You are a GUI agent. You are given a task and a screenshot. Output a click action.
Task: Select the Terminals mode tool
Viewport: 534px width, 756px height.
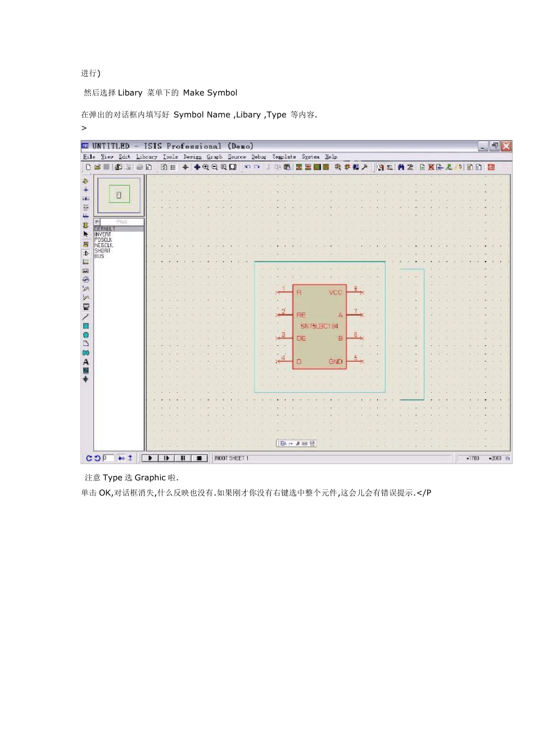click(x=85, y=245)
